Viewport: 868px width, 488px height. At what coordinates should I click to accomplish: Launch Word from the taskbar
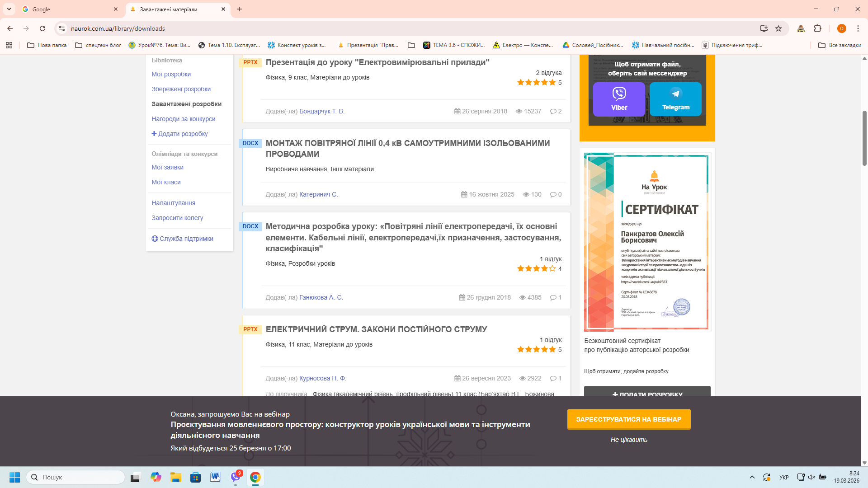(x=215, y=477)
